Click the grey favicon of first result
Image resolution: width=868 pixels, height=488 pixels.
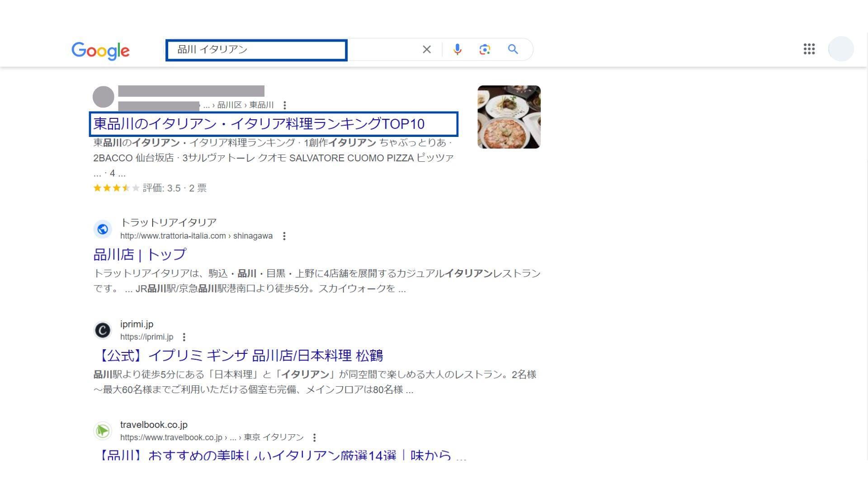(x=104, y=97)
